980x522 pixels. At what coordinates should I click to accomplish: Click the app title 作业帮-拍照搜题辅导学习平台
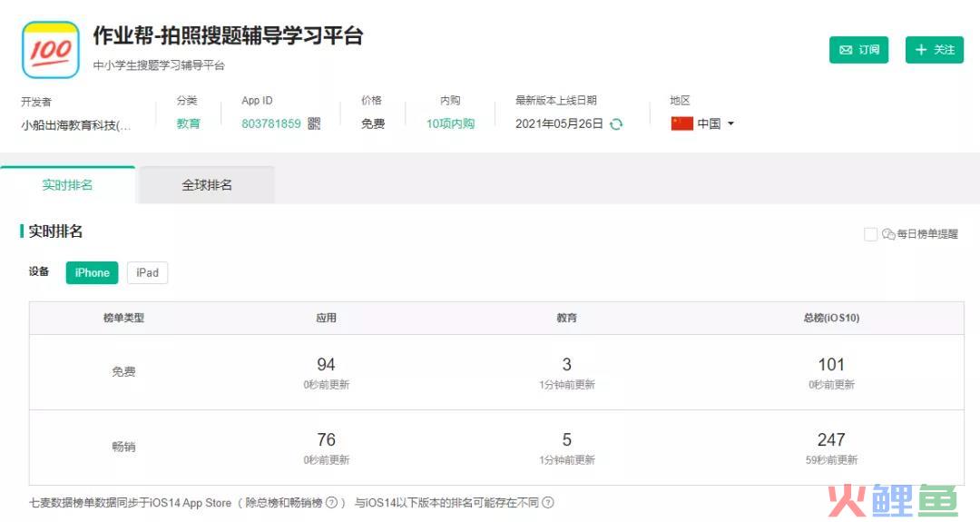(228, 35)
